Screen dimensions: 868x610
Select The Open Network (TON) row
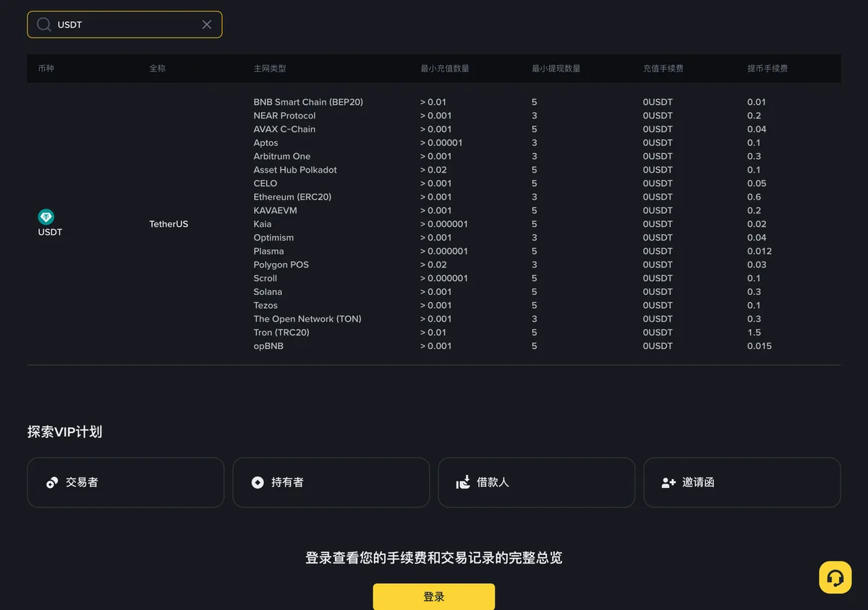point(307,319)
